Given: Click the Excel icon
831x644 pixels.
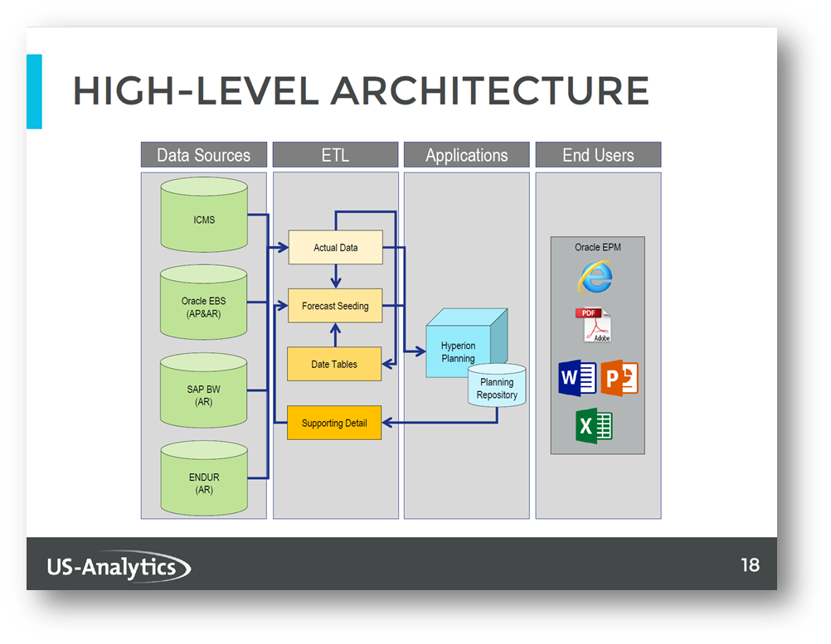Looking at the screenshot, I should pyautogui.click(x=594, y=426).
